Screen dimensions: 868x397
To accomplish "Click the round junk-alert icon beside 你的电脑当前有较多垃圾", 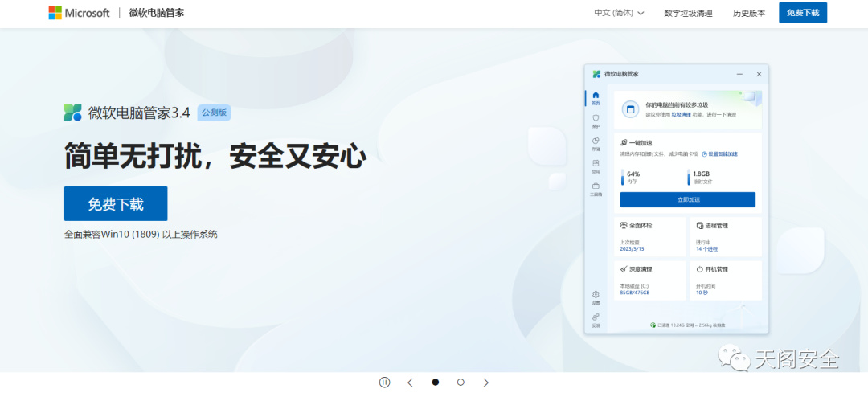I will pyautogui.click(x=630, y=109).
